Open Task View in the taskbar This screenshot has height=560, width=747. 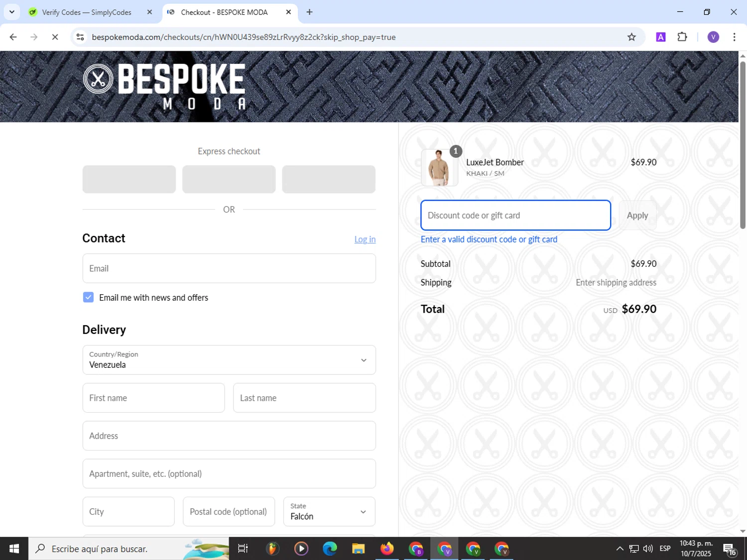point(243,549)
